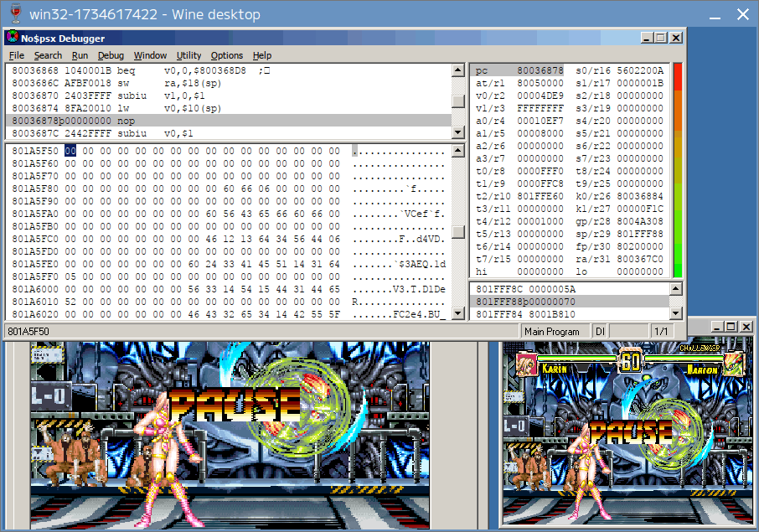Click stack pane scrollbar down arrow
This screenshot has width=759, height=532.
[x=676, y=313]
